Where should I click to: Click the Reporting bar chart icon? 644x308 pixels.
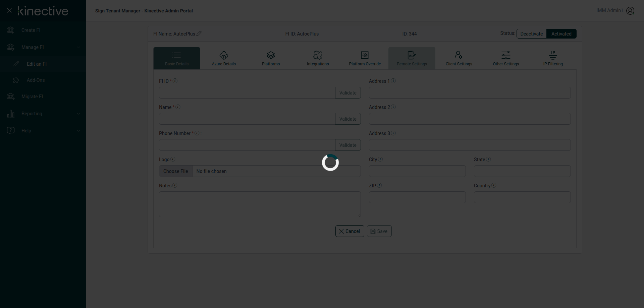pos(11,114)
